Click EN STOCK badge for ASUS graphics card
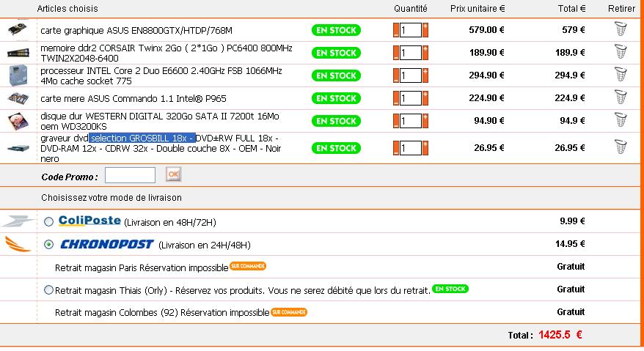Image resolution: width=644 pixels, height=351 pixels. coord(336,30)
